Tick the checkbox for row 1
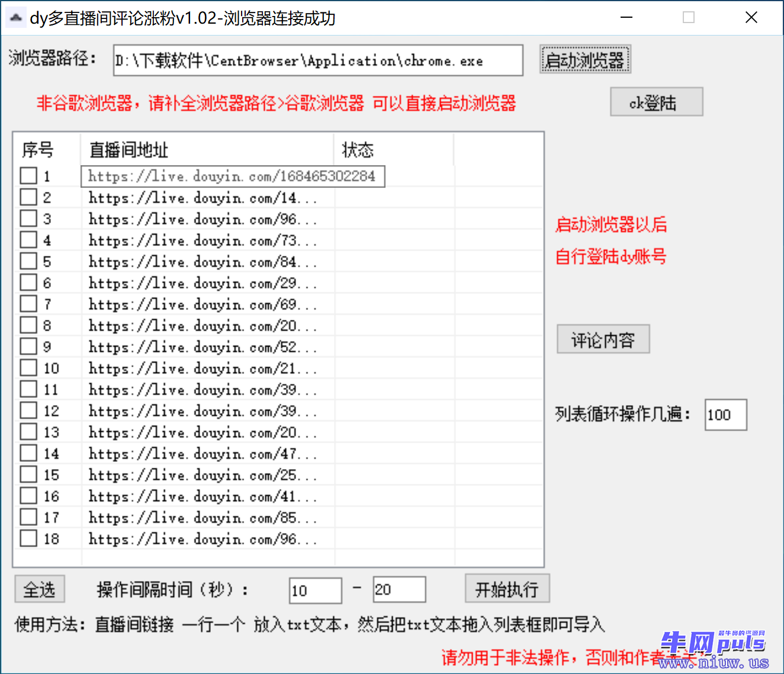784x674 pixels. click(x=28, y=175)
